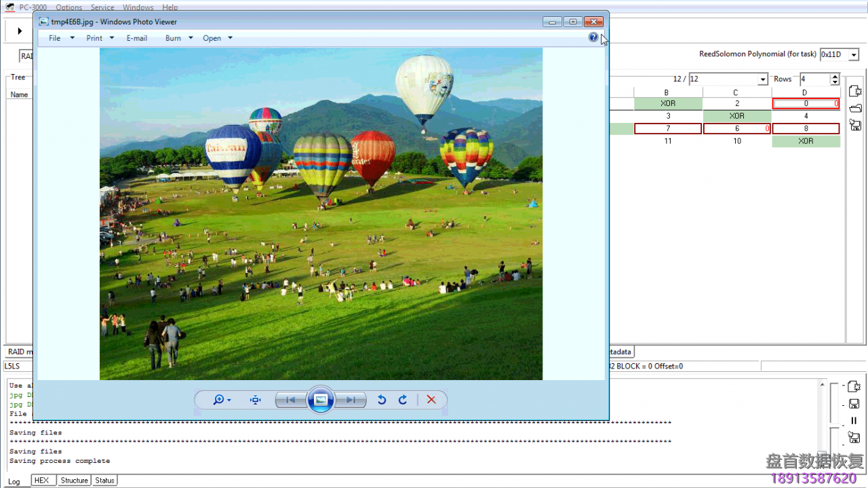Skip to the next photo
868x488 pixels.
351,400
